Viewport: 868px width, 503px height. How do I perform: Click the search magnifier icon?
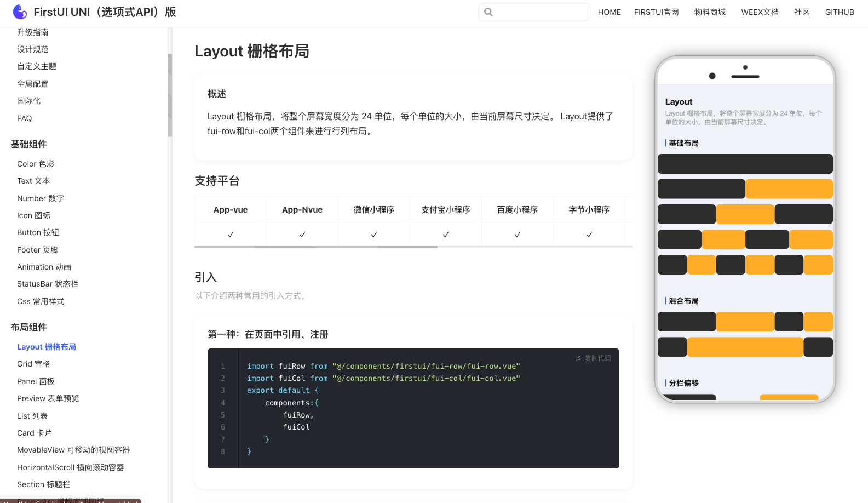click(488, 12)
